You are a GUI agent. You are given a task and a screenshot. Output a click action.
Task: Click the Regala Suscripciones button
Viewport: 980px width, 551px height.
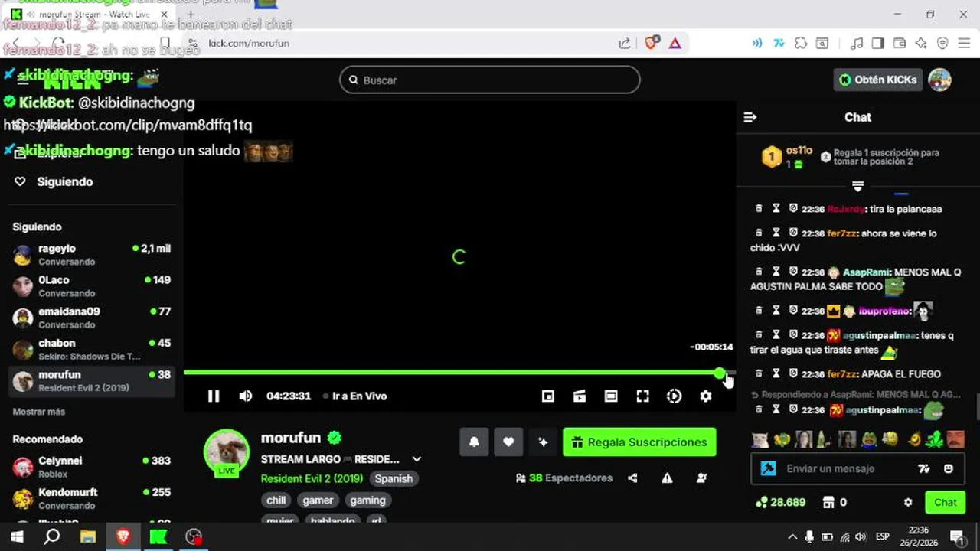639,442
